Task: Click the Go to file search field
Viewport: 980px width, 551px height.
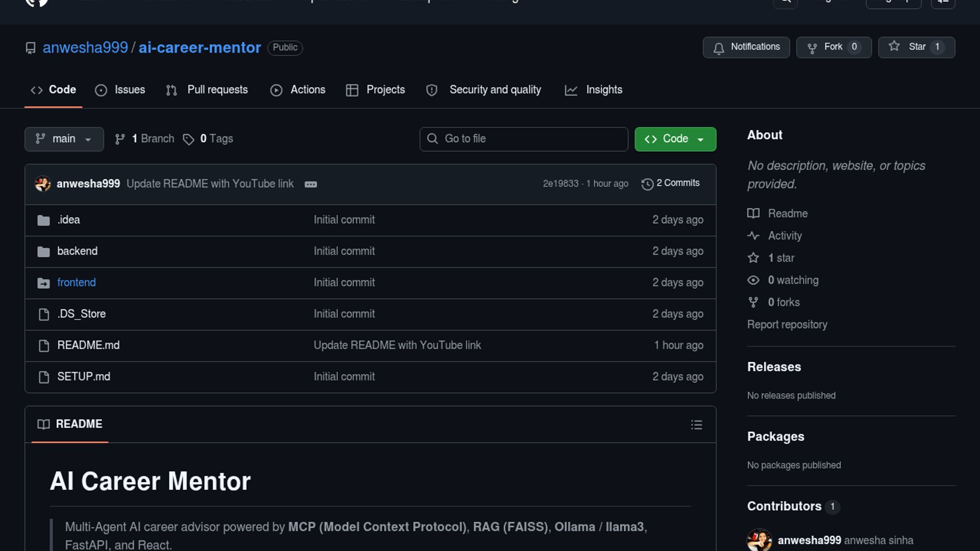Action: point(524,139)
